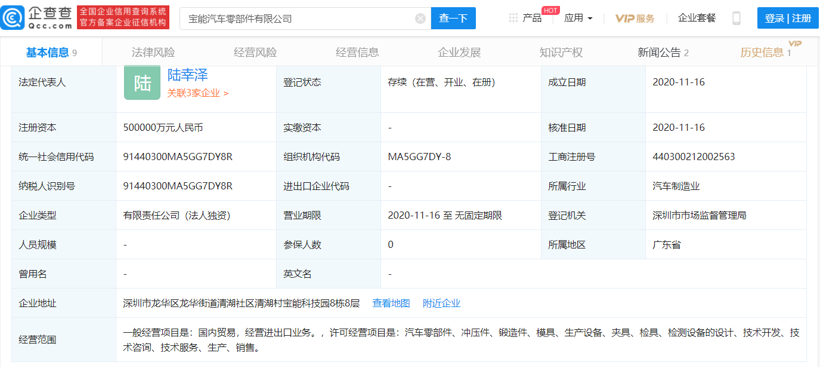Switch to the 知识产权 tab
The image size is (820, 367).
[x=561, y=52]
